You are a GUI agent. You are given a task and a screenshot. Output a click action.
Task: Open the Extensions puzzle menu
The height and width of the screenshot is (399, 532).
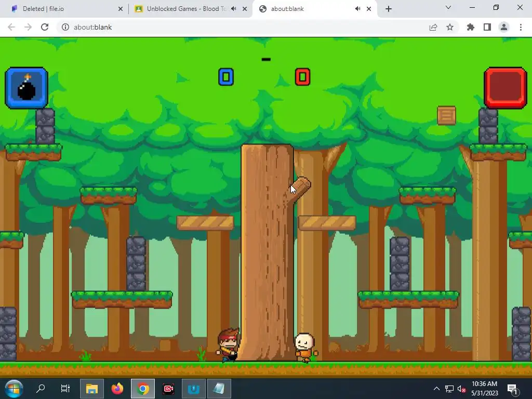tap(471, 27)
